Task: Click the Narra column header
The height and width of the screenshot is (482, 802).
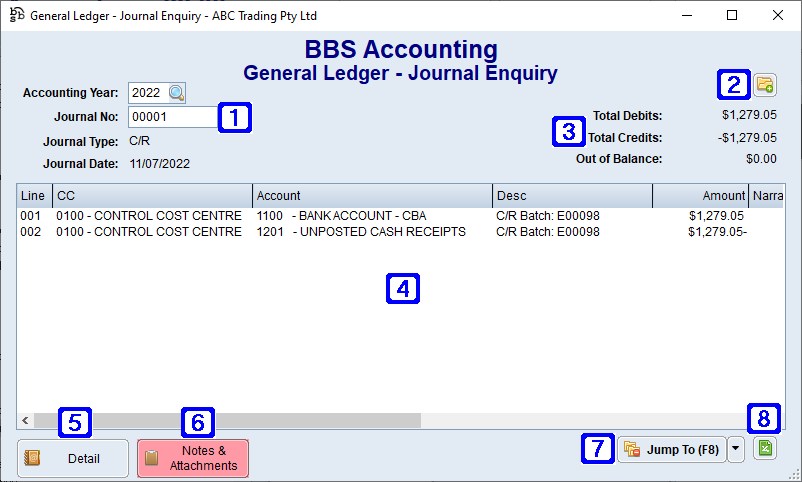Action: 767,196
